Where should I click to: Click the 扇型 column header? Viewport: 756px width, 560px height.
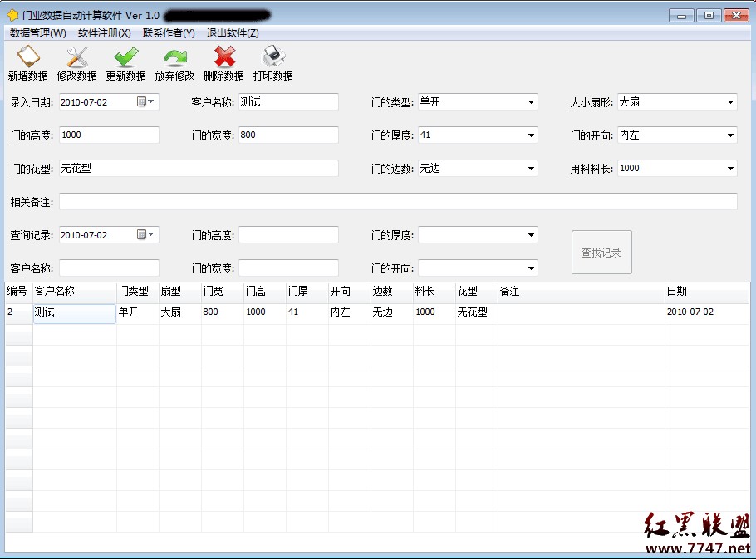[179, 292]
